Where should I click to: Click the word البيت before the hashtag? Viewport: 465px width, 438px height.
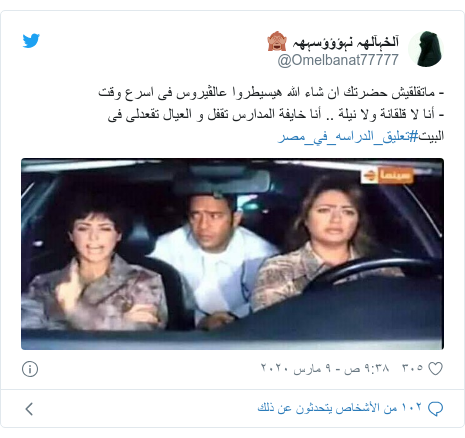pyautogui.click(x=431, y=136)
